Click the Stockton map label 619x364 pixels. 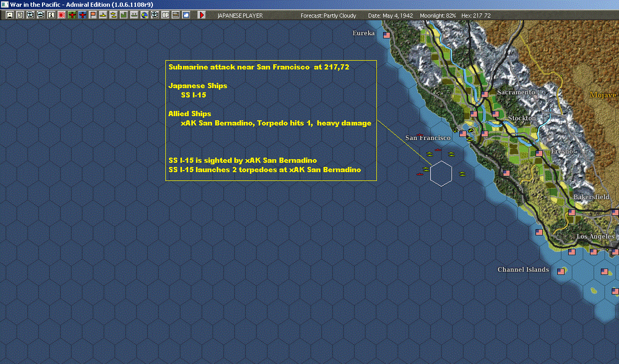click(x=522, y=118)
